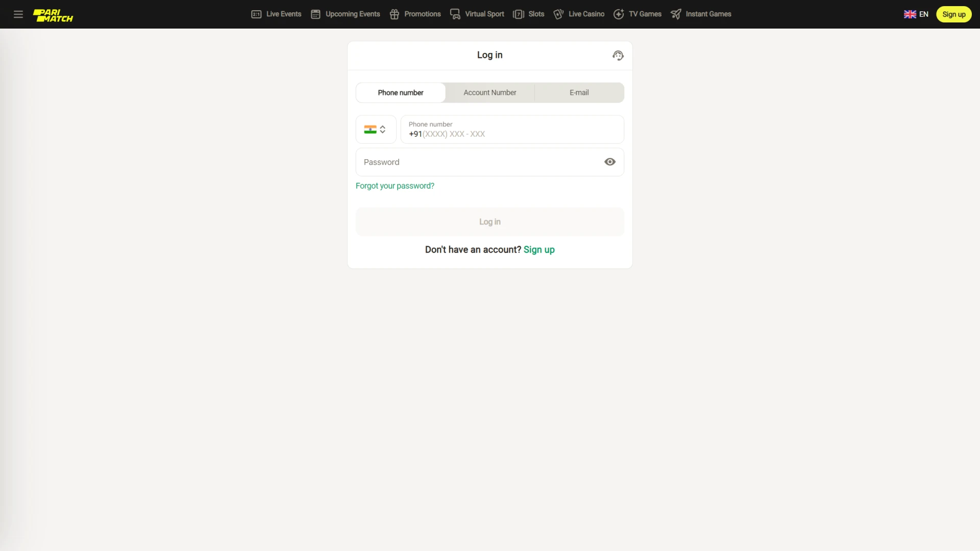This screenshot has height=551, width=980.
Task: Click the Live Events navigation icon
Action: point(256,14)
